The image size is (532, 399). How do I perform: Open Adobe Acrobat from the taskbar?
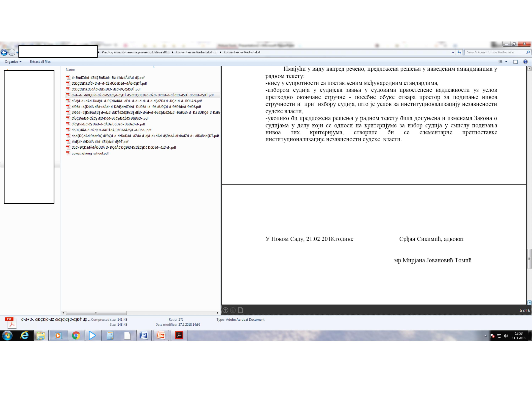point(179,335)
